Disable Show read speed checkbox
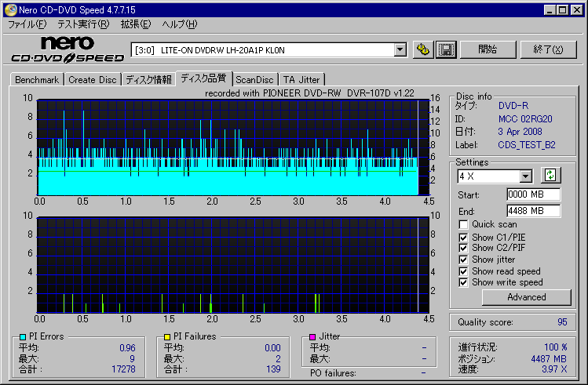This screenshot has height=385, width=588. tap(463, 271)
